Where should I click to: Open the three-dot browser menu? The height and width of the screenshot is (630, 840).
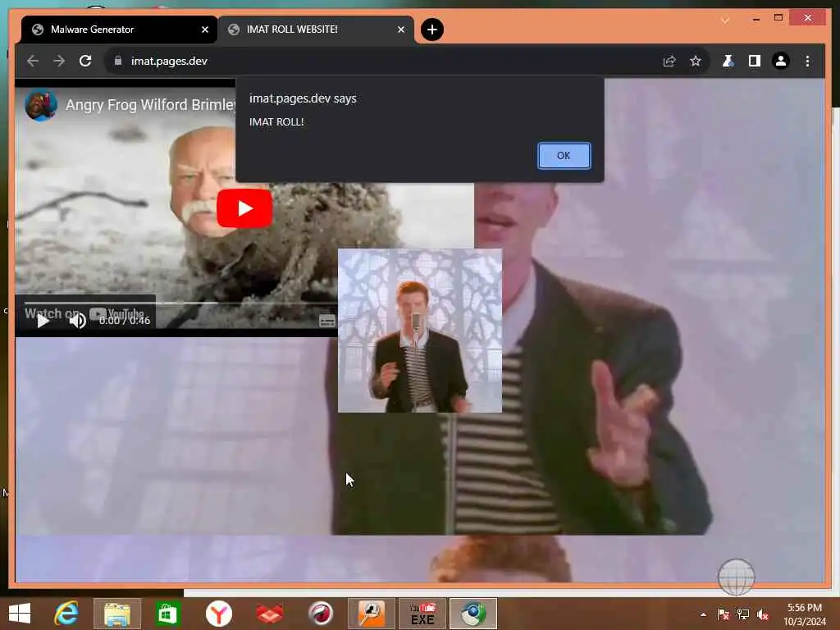point(807,61)
